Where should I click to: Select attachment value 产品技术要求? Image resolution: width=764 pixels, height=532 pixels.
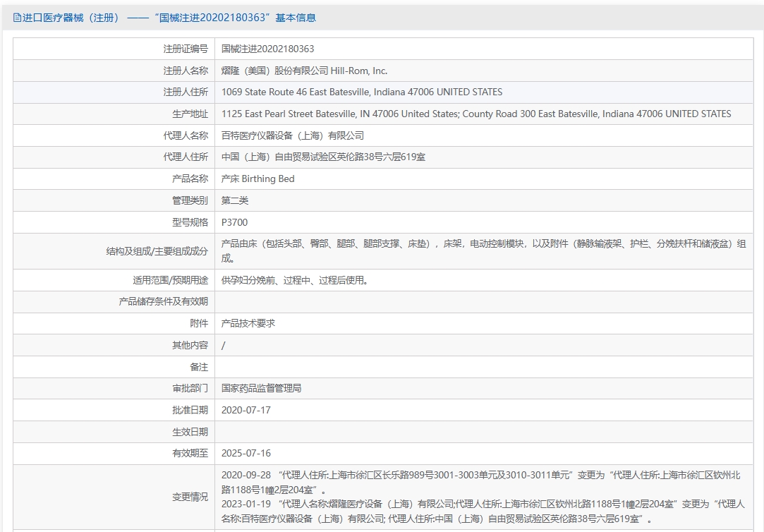click(248, 323)
